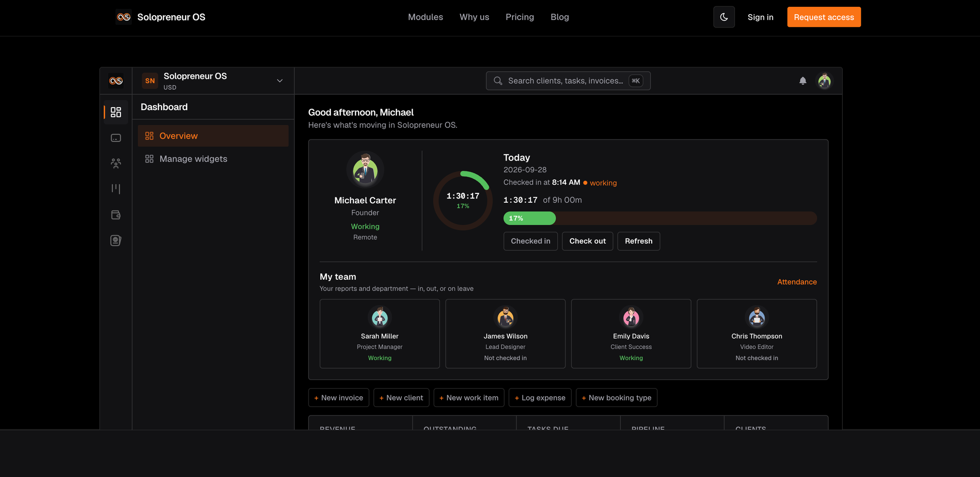Open Sarah Miller's team card
This screenshot has height=477, width=980.
pyautogui.click(x=380, y=334)
